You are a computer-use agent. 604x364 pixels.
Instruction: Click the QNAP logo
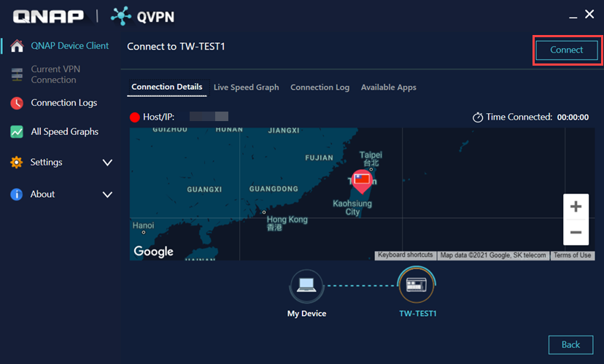[x=48, y=17]
